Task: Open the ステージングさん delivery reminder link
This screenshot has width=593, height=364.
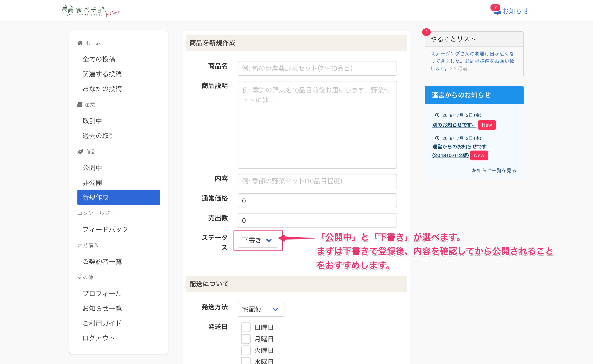Action: point(472,61)
